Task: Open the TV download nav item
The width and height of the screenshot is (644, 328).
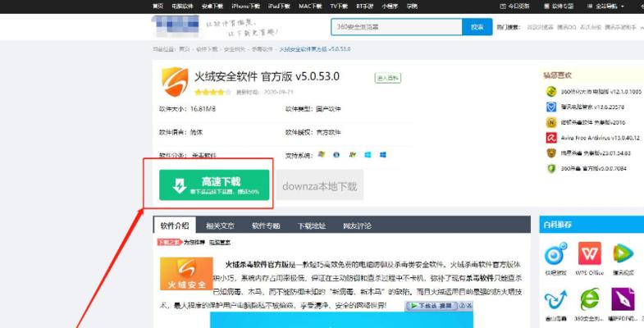Action: (x=339, y=7)
